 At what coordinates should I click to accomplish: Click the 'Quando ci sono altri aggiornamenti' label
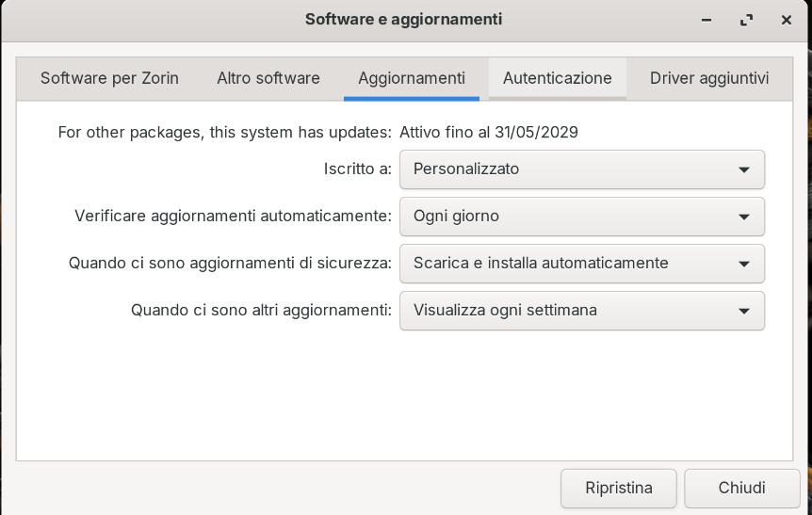point(261,311)
